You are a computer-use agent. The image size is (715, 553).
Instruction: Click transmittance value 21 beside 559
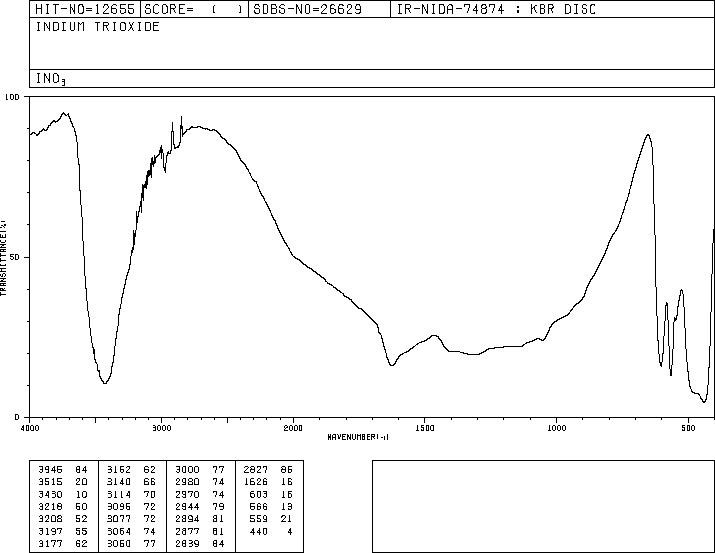point(287,519)
